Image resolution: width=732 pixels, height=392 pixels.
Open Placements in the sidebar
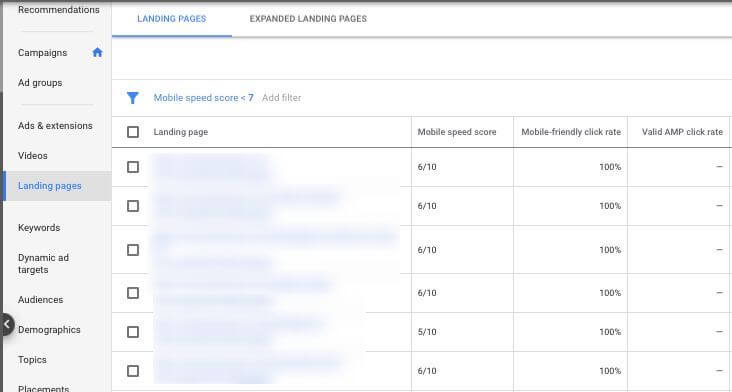pos(43,388)
